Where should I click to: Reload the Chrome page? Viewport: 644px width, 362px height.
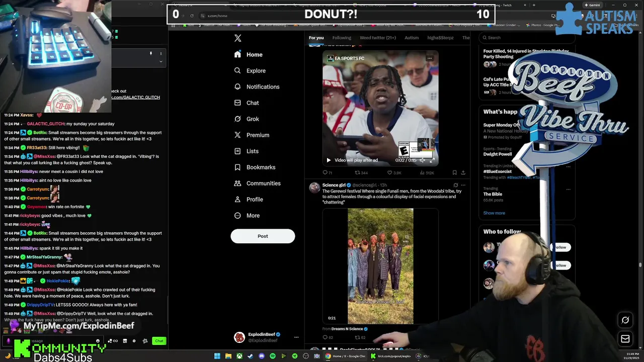click(192, 16)
